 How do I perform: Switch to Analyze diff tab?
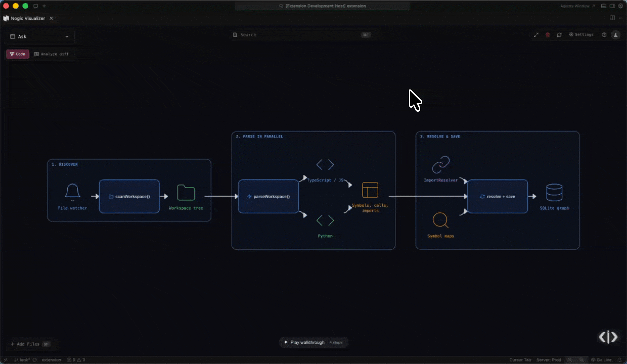point(51,54)
